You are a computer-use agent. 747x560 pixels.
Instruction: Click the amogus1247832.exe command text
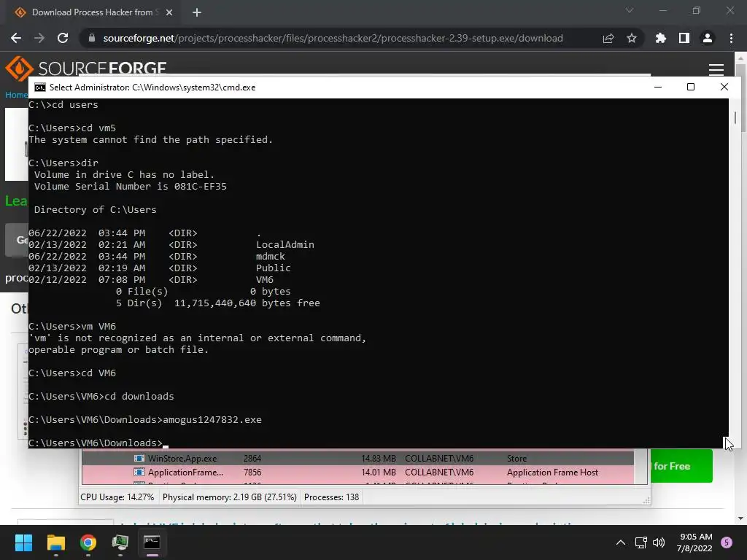pyautogui.click(x=212, y=419)
